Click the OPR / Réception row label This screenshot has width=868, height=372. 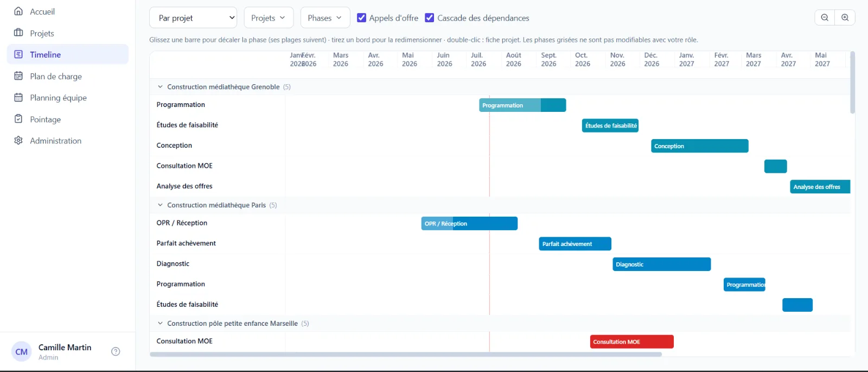pos(182,223)
